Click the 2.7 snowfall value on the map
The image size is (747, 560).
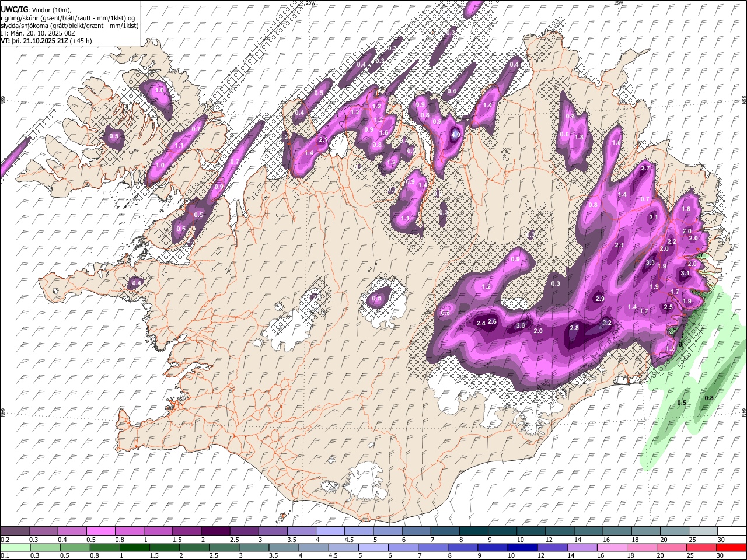point(645,169)
